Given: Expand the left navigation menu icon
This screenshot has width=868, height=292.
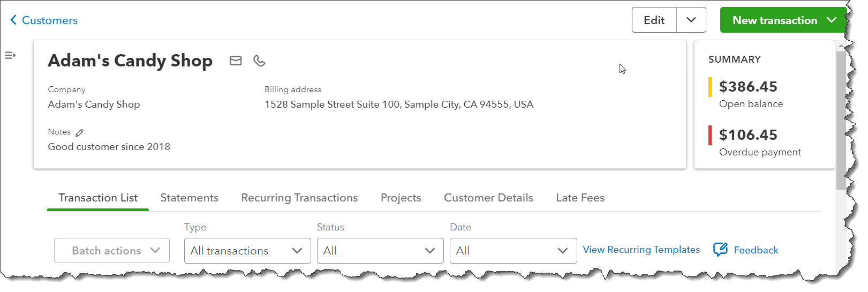Looking at the screenshot, I should (10, 55).
